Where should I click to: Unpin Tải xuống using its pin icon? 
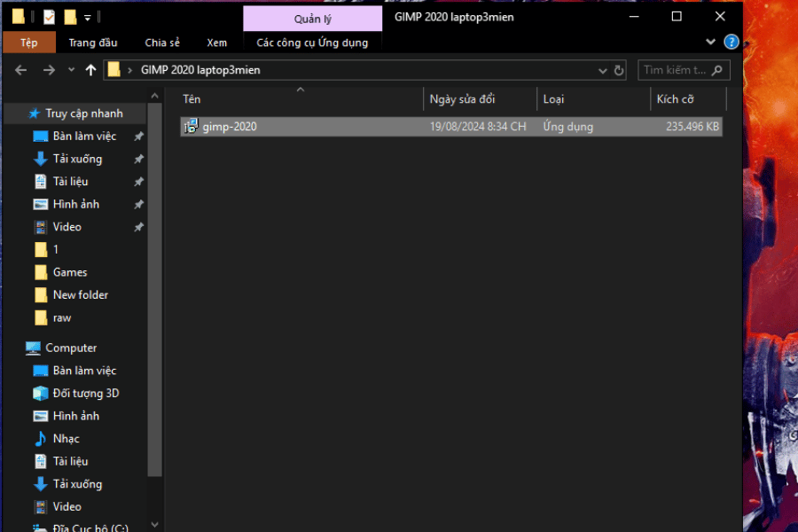pyautogui.click(x=138, y=160)
